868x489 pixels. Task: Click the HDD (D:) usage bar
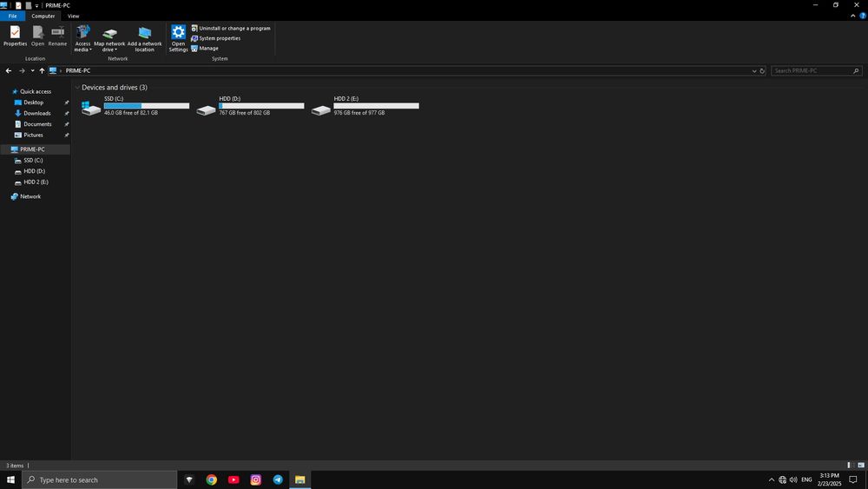(x=261, y=106)
